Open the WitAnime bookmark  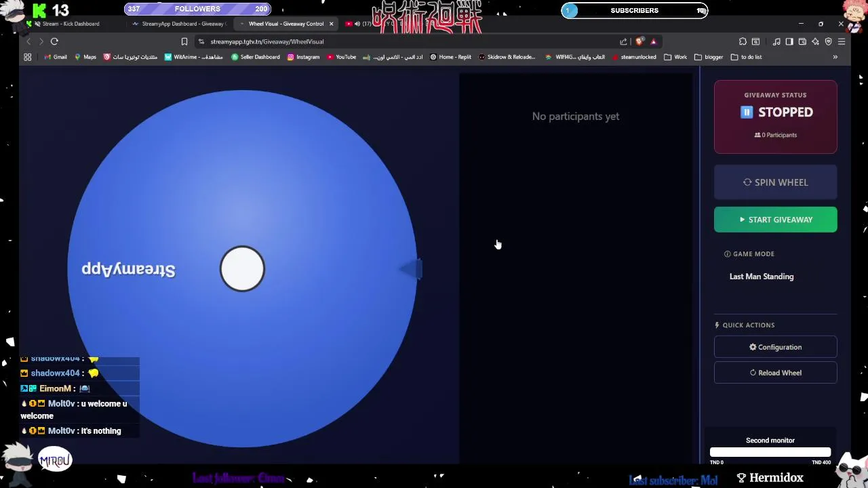[193, 57]
